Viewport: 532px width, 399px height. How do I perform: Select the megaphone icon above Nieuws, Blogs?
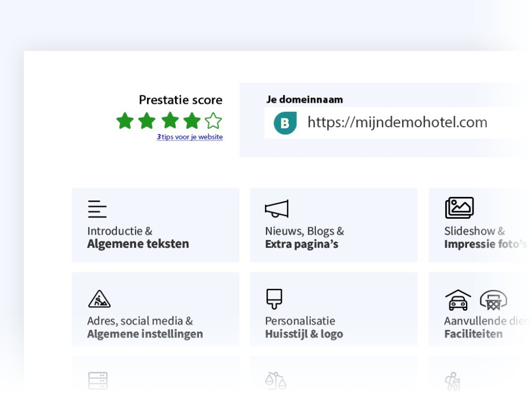pyautogui.click(x=276, y=209)
